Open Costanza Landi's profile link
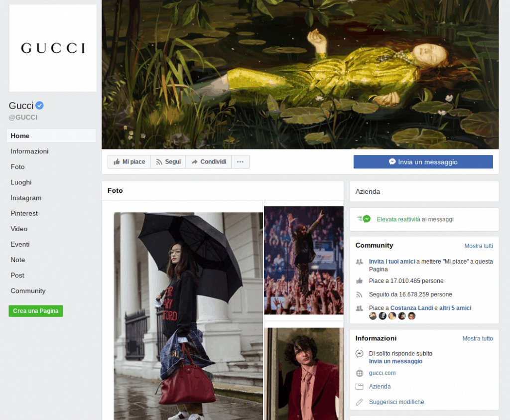The height and width of the screenshot is (420, 510). 412,308
